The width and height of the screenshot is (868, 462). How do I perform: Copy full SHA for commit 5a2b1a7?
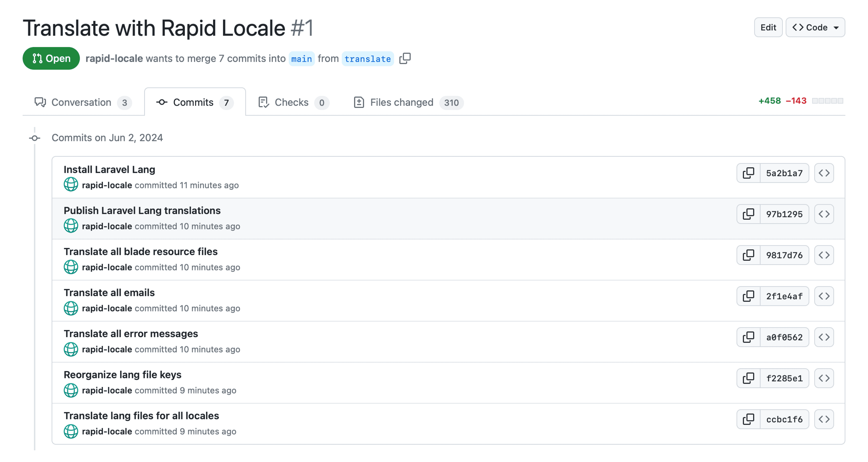point(748,173)
